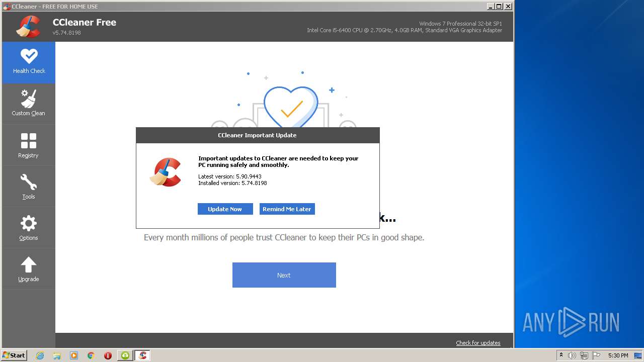Click Update Now button
The height and width of the screenshot is (362, 644).
pos(225,209)
